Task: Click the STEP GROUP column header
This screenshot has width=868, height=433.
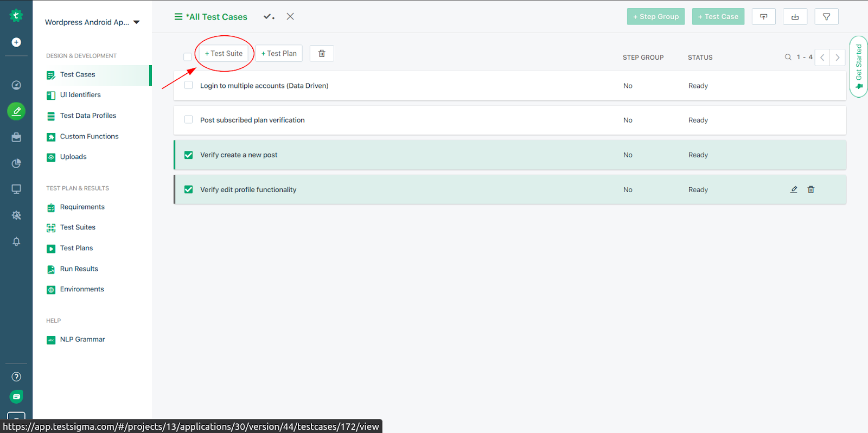Action: pyautogui.click(x=643, y=58)
